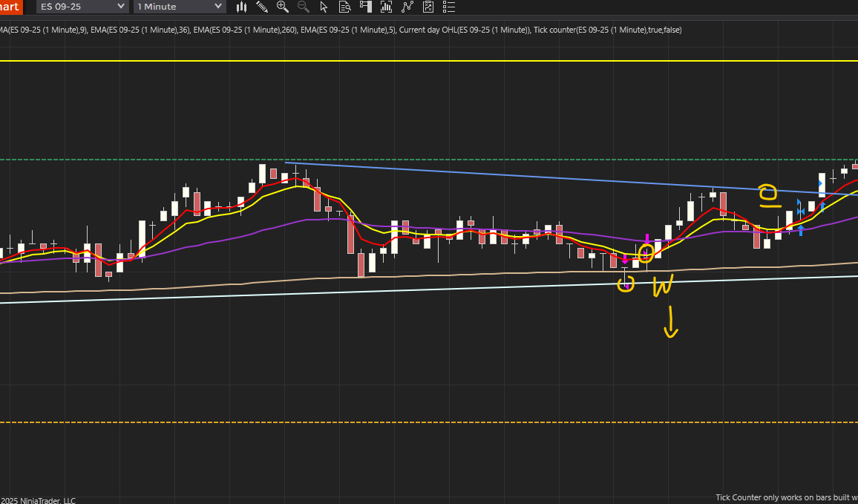
Task: Select the tan EMA 260 line
Action: tap(429, 275)
